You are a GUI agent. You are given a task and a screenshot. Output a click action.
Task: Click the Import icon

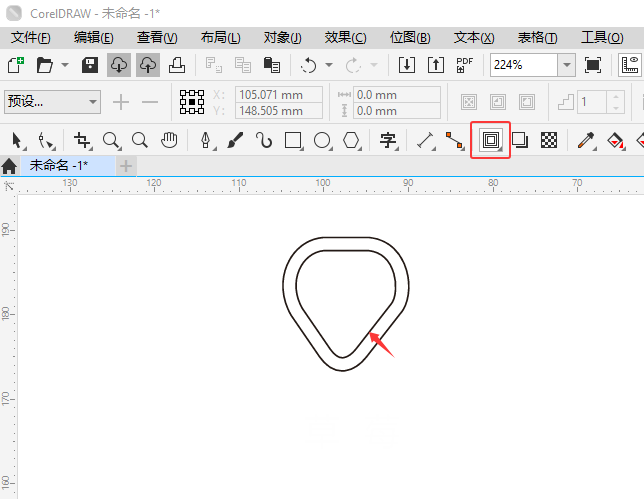(407, 65)
